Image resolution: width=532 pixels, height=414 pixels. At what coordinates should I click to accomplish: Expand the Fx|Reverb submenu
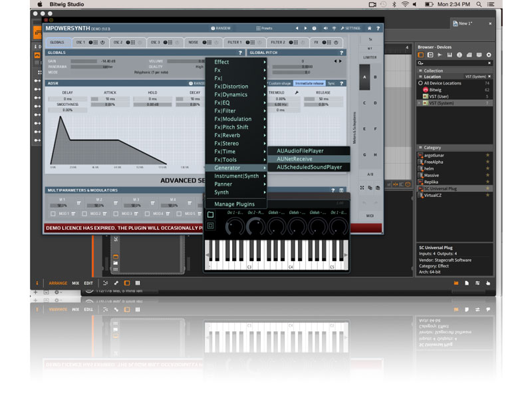coord(236,135)
